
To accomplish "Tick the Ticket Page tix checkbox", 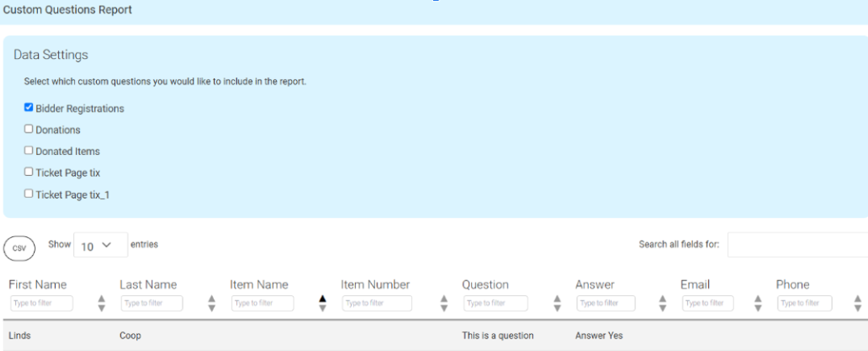I will click(x=29, y=172).
